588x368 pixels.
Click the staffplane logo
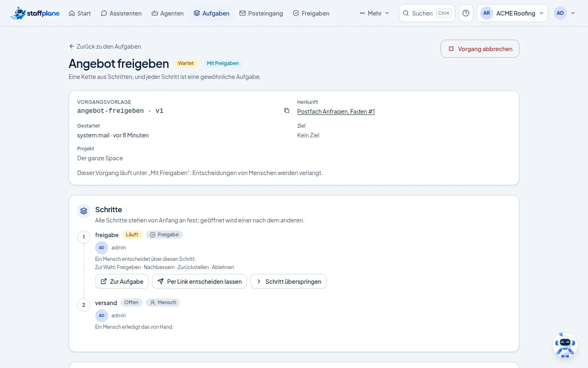[x=35, y=13]
